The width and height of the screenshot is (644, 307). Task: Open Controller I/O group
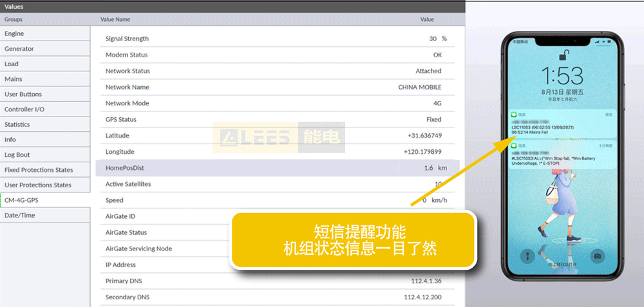click(x=45, y=109)
